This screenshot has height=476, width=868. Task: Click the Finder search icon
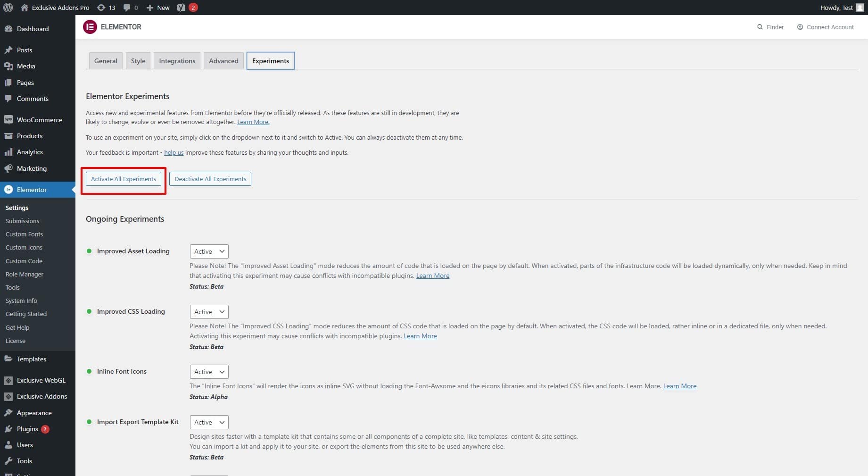[760, 27]
